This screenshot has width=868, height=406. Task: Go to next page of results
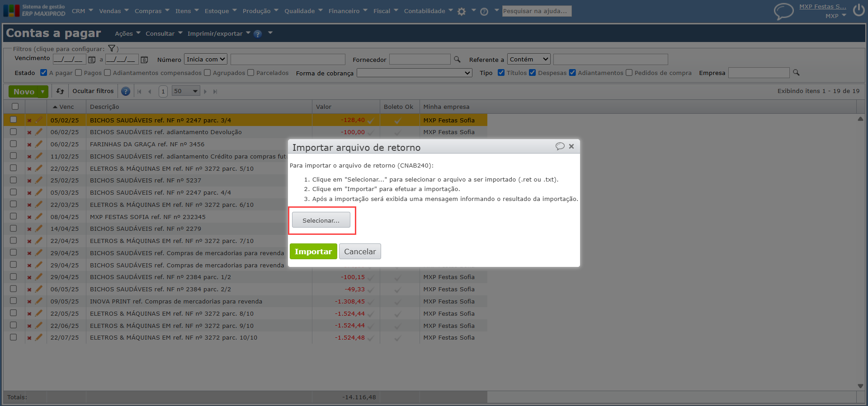point(205,91)
